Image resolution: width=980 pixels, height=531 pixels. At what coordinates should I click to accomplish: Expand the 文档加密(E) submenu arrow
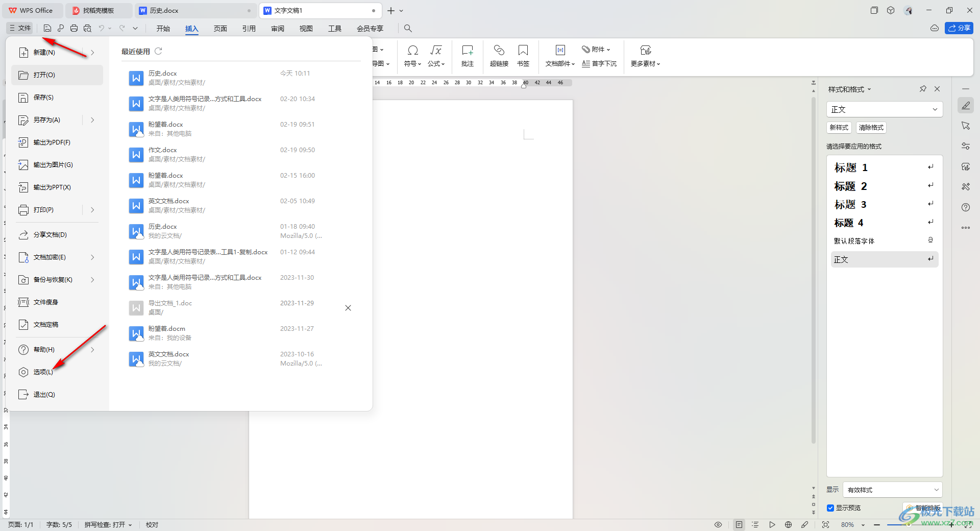pyautogui.click(x=92, y=257)
